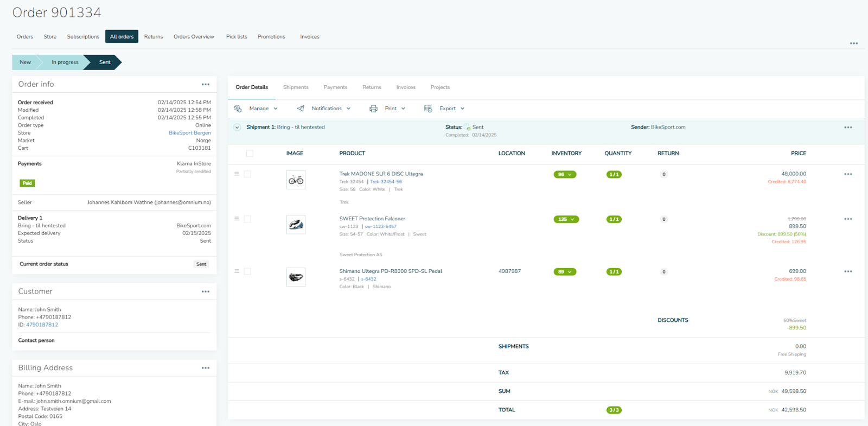This screenshot has width=868, height=426.
Task: Click the New status step
Action: click(25, 62)
